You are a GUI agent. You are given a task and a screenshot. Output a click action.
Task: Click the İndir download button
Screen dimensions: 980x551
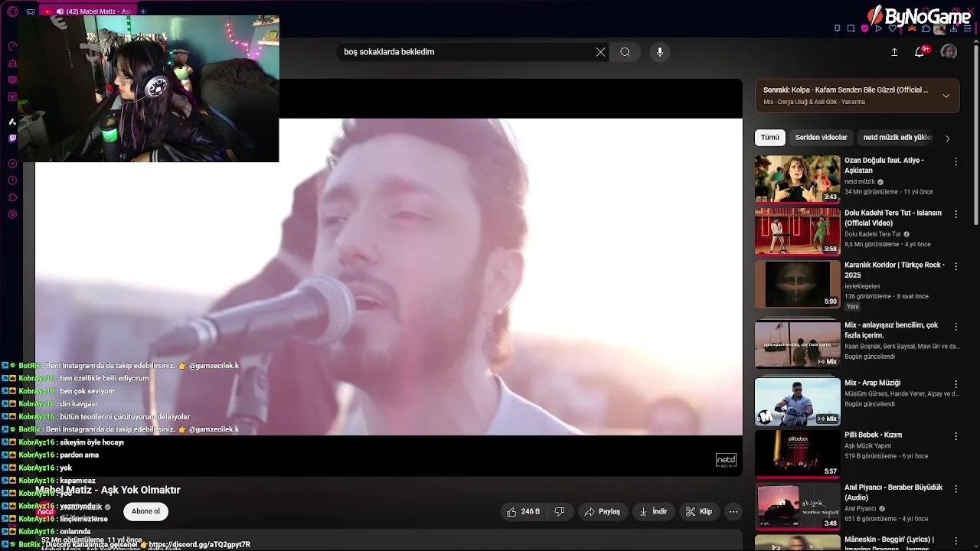(x=653, y=511)
